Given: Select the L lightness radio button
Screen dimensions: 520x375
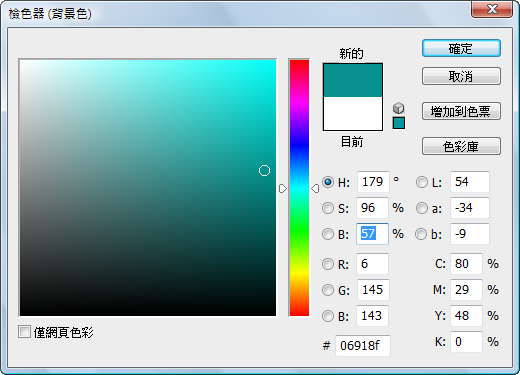Looking at the screenshot, I should tap(422, 182).
